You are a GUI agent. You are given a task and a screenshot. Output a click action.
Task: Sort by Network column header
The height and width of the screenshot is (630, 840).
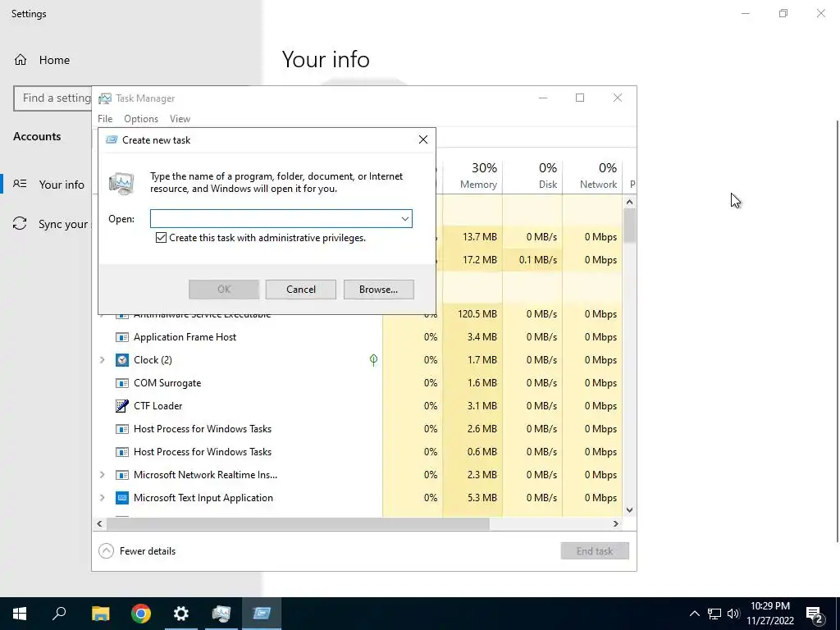pyautogui.click(x=592, y=176)
